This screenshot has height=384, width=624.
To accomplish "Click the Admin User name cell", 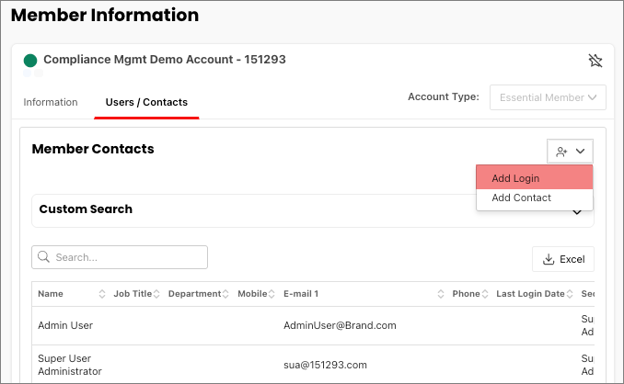I will (65, 325).
